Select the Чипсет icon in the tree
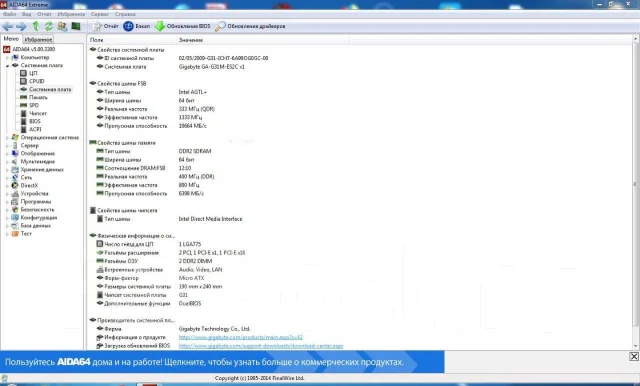The width and height of the screenshot is (640, 386). (x=23, y=113)
